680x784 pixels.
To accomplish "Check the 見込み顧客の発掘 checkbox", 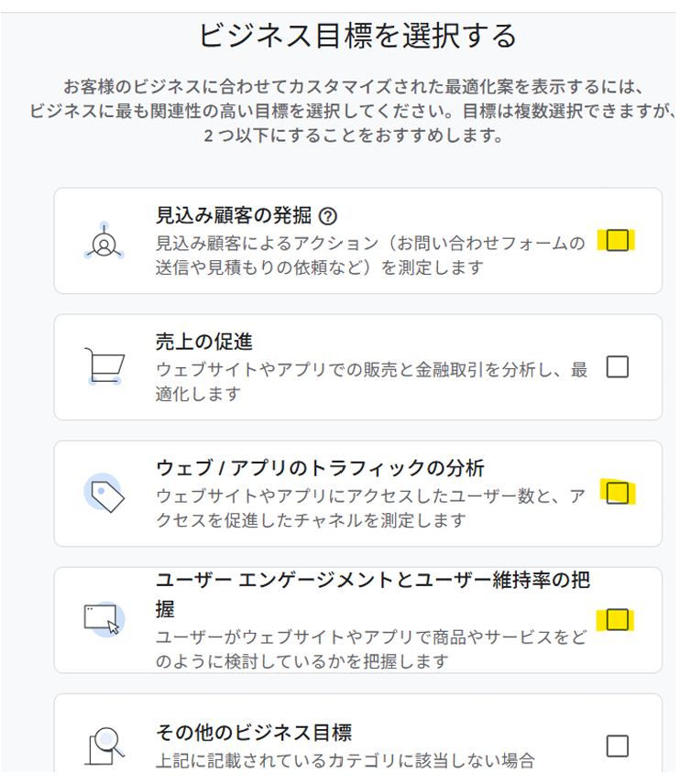I will 618,241.
